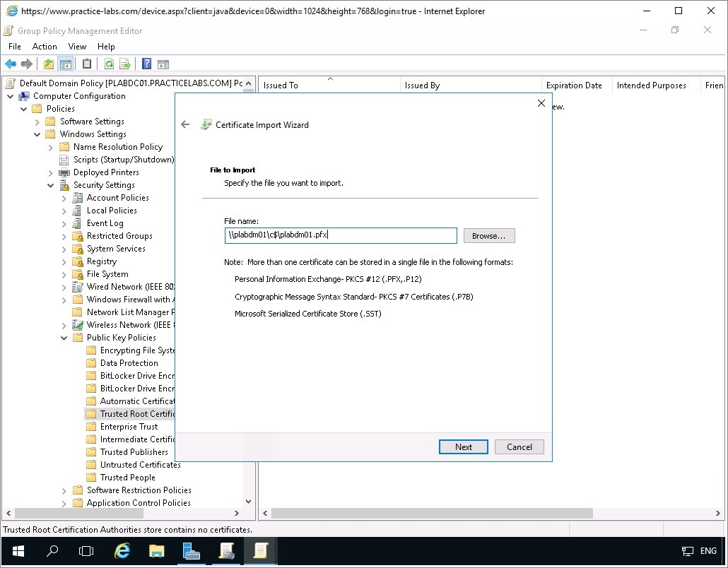Click the Export List toolbar icon
The image size is (728, 568).
(x=125, y=64)
